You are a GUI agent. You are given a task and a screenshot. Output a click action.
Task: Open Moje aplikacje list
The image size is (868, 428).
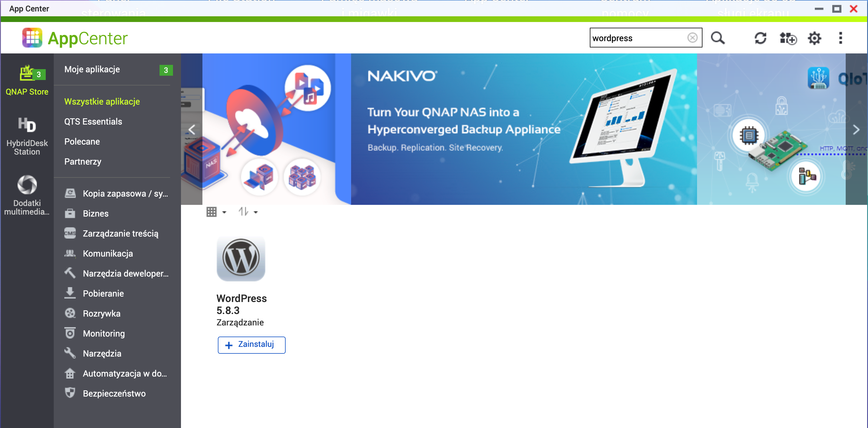(x=92, y=69)
